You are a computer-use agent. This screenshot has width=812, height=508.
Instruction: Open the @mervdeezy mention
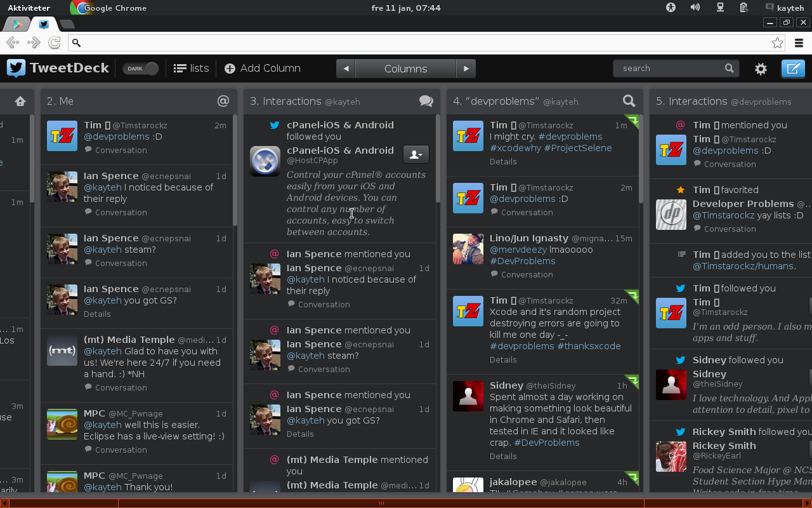click(520, 250)
